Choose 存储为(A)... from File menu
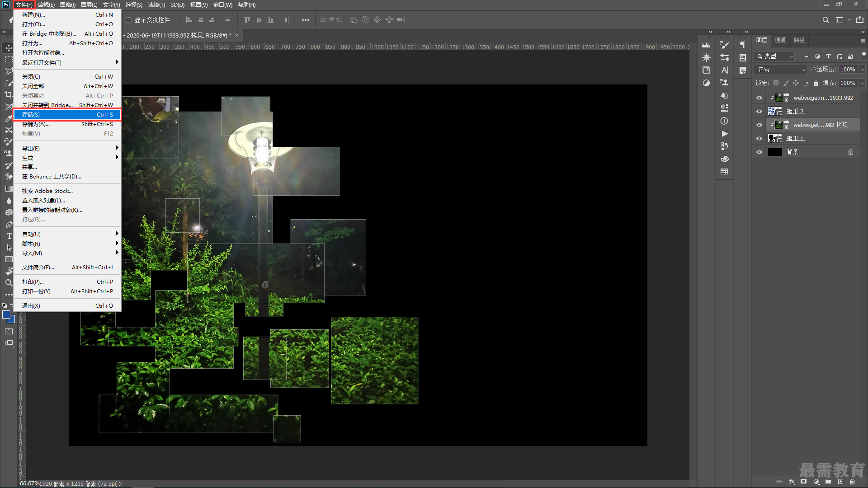This screenshot has height=488, width=868. pos(67,124)
